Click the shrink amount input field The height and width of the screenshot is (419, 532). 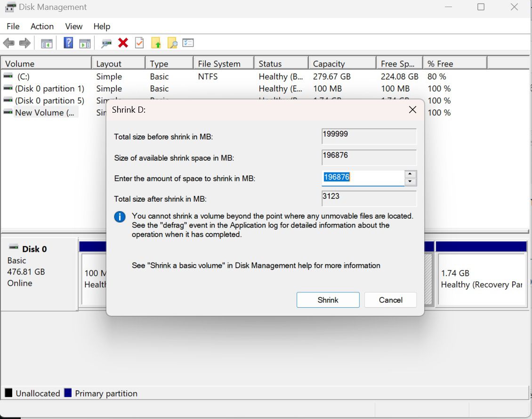click(x=363, y=178)
